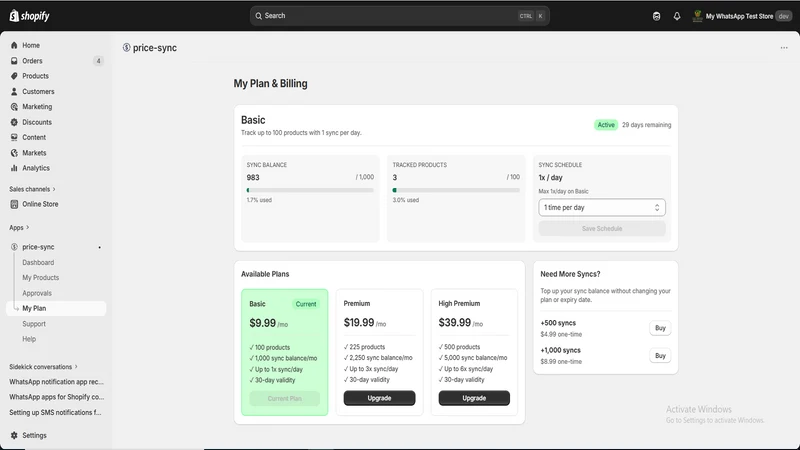The image size is (800, 450).
Task: Open My WhatsApp Test Store account menu
Action: pos(741,16)
